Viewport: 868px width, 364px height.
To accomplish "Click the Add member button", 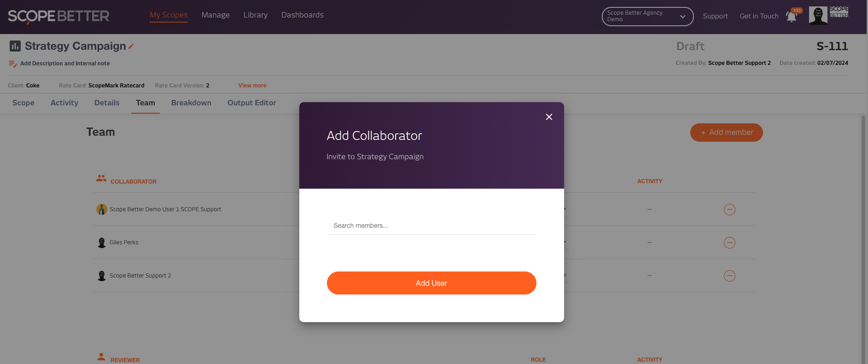I will click(726, 133).
